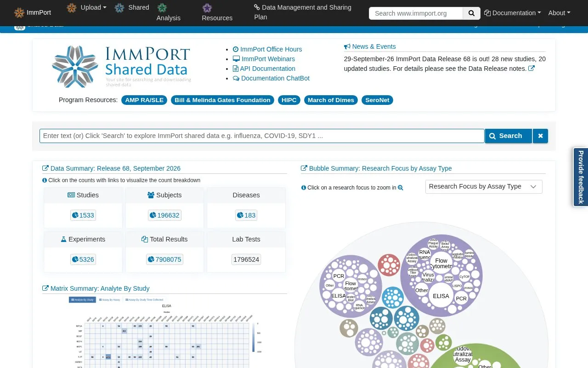Choose the HIPC program badge
Screen dimensions: 588x368
coord(289,100)
